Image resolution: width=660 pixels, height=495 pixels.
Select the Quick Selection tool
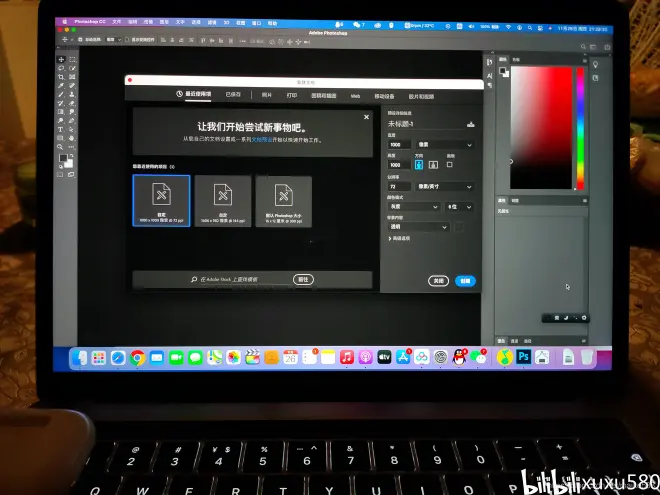click(72, 68)
